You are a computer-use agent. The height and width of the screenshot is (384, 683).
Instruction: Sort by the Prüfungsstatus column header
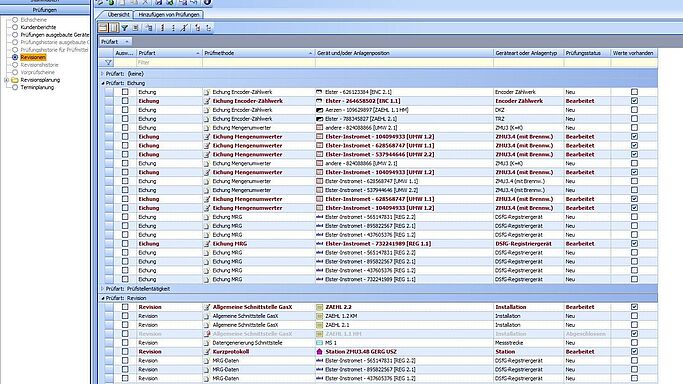coord(583,53)
